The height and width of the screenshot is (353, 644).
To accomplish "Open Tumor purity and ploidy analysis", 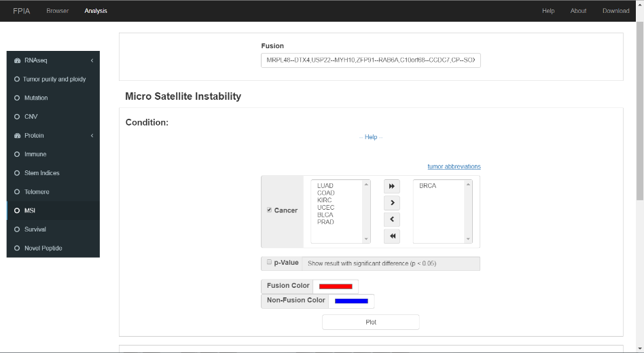I will 53,79.
